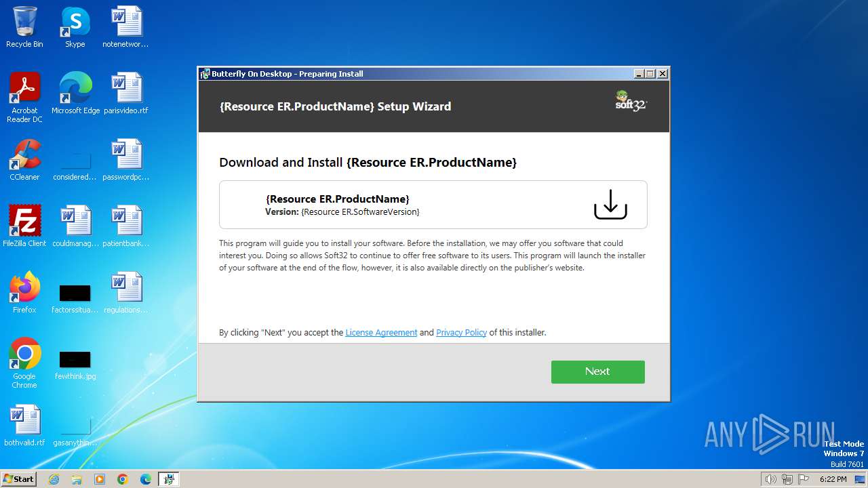The image size is (868, 488).
Task: Select the notenetwor... document icon
Action: (x=126, y=27)
